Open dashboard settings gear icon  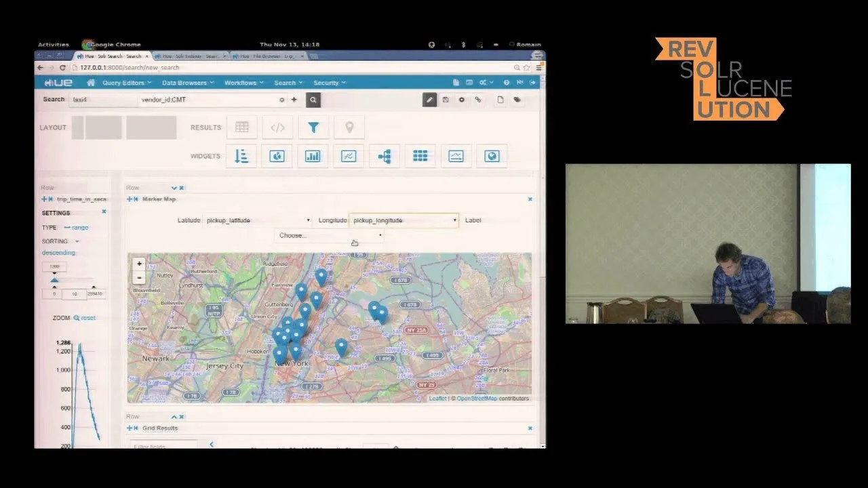[x=462, y=100]
